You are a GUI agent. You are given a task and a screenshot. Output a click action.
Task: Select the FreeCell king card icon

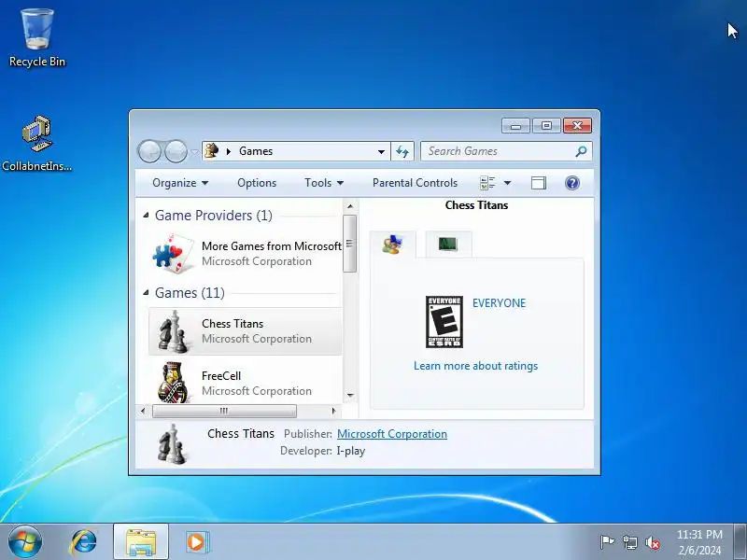click(173, 383)
